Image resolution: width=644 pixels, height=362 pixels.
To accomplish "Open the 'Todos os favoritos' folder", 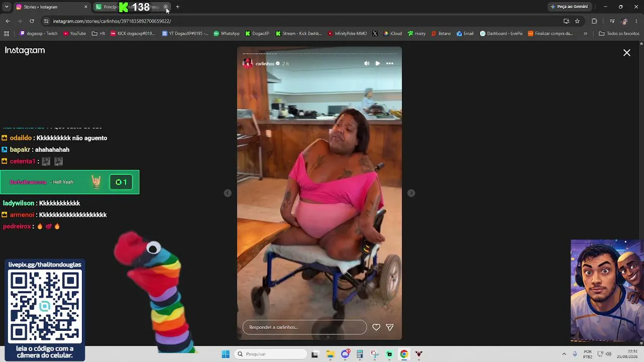I will pyautogui.click(x=619, y=34).
